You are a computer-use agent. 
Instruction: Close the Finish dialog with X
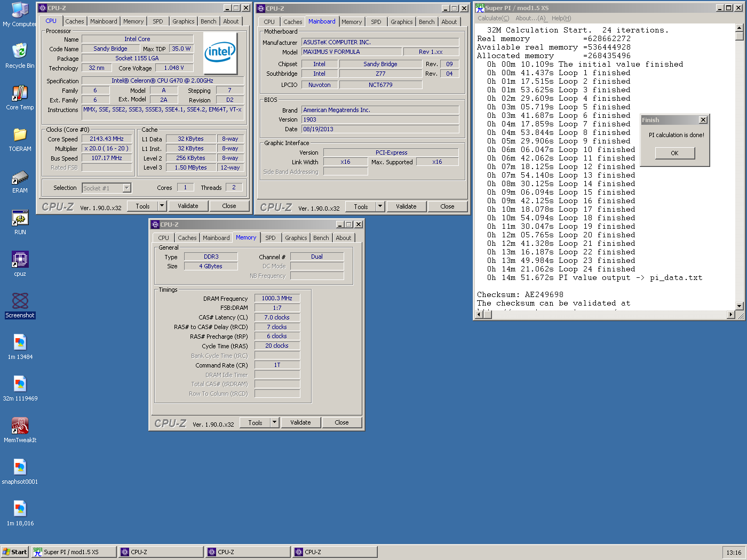point(703,120)
